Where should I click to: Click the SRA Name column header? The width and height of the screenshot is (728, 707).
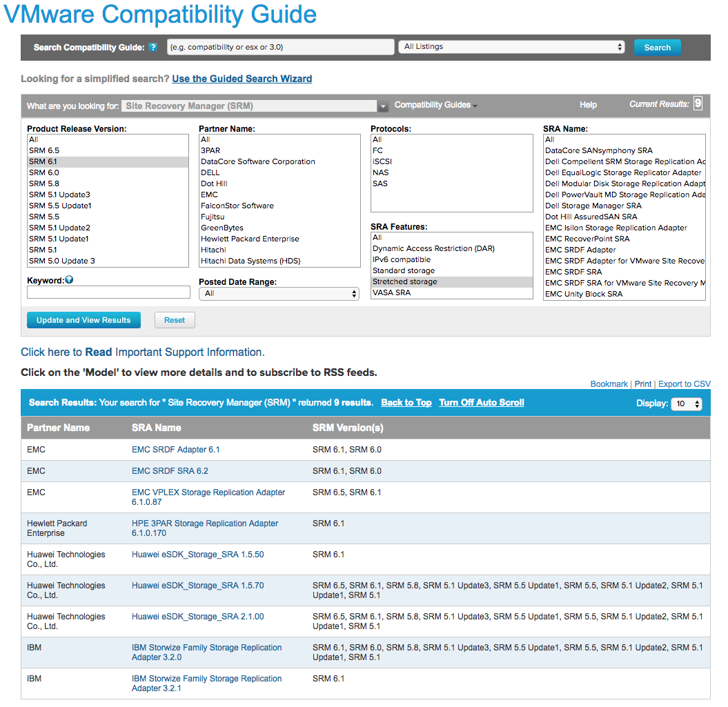tap(157, 428)
